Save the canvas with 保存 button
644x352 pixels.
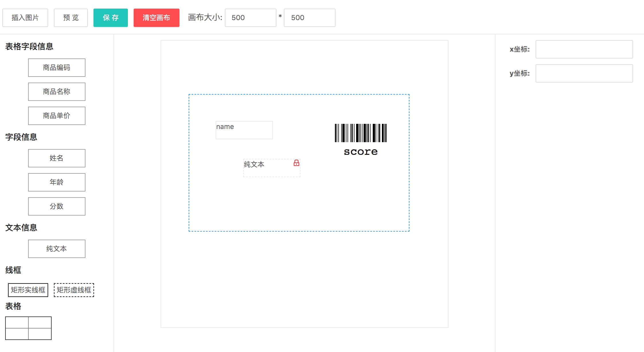point(110,18)
